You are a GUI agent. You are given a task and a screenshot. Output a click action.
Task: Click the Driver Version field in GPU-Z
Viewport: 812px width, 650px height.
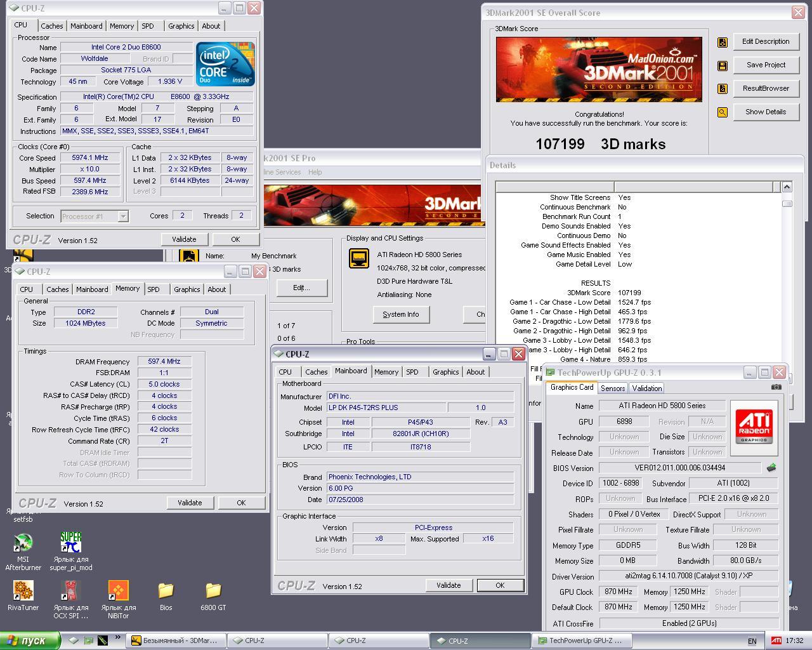point(689,576)
